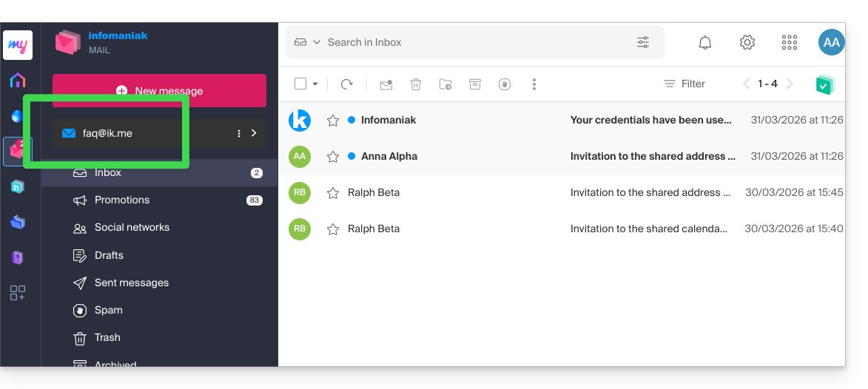Open the settings gear icon

pos(747,43)
